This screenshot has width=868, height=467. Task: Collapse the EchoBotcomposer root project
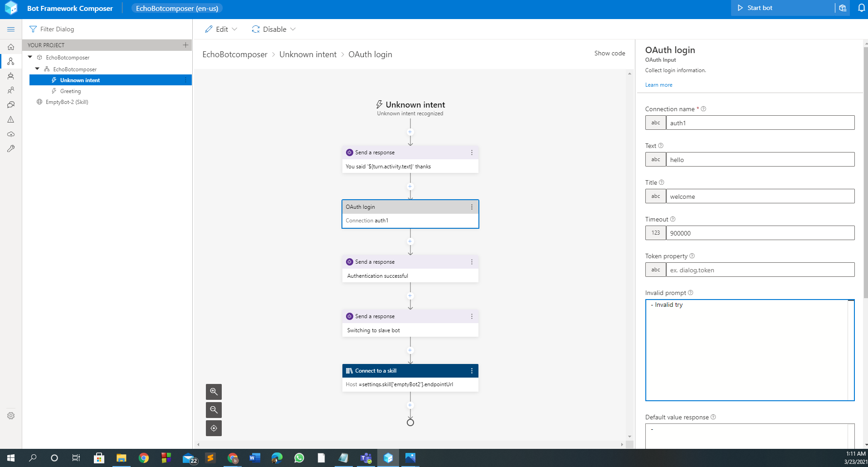click(30, 57)
